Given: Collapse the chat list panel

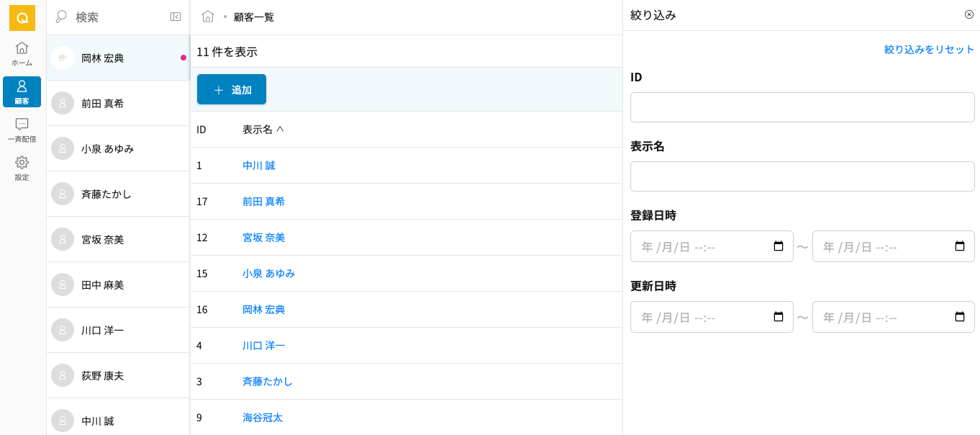Looking at the screenshot, I should [176, 17].
